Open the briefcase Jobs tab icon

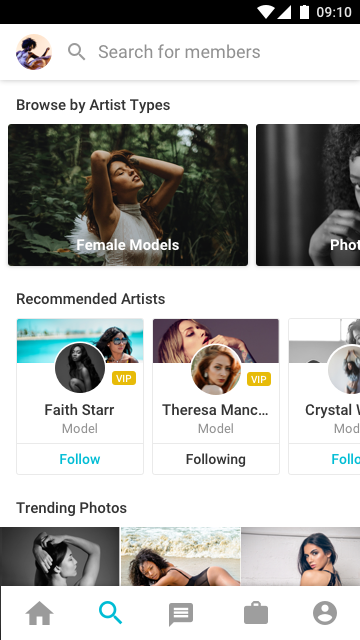(x=256, y=613)
